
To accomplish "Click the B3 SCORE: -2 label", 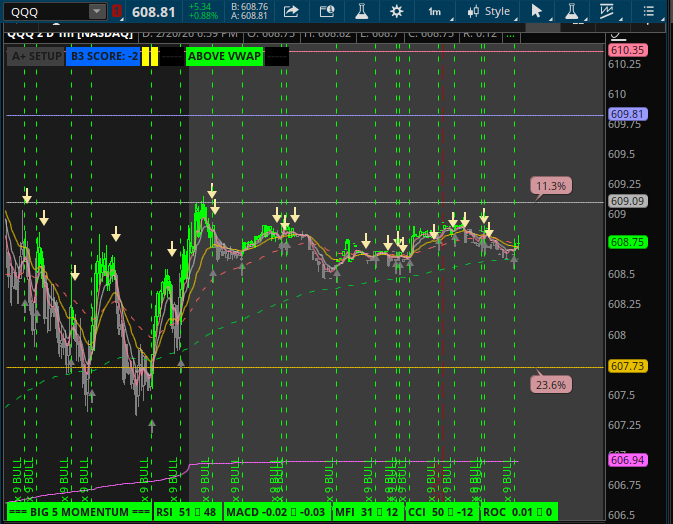I will (104, 56).
